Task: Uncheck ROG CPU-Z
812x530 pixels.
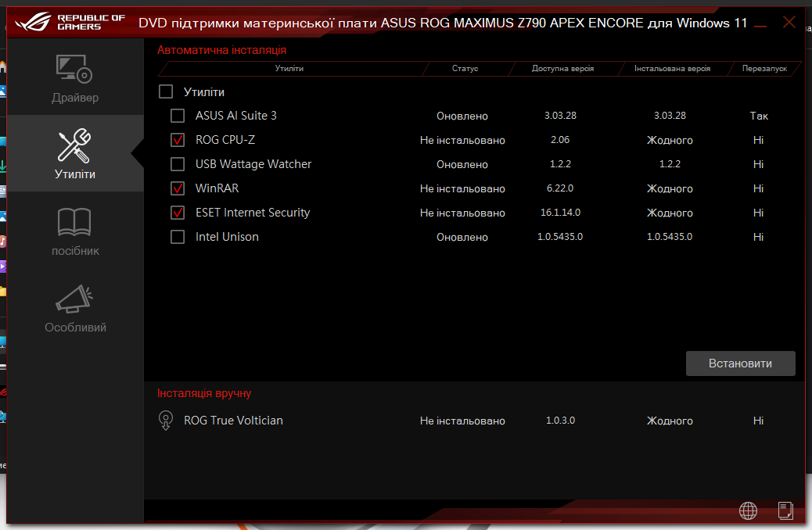Action: (177, 140)
